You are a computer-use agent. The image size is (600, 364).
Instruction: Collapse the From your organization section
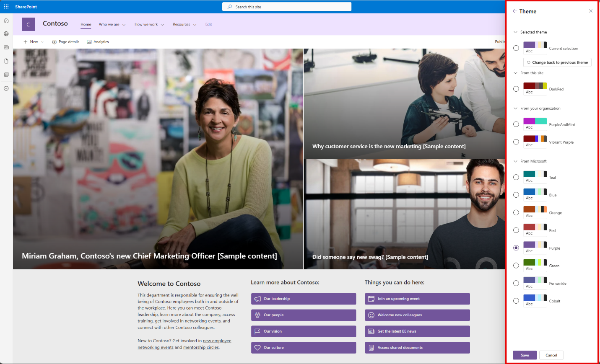[516, 108]
